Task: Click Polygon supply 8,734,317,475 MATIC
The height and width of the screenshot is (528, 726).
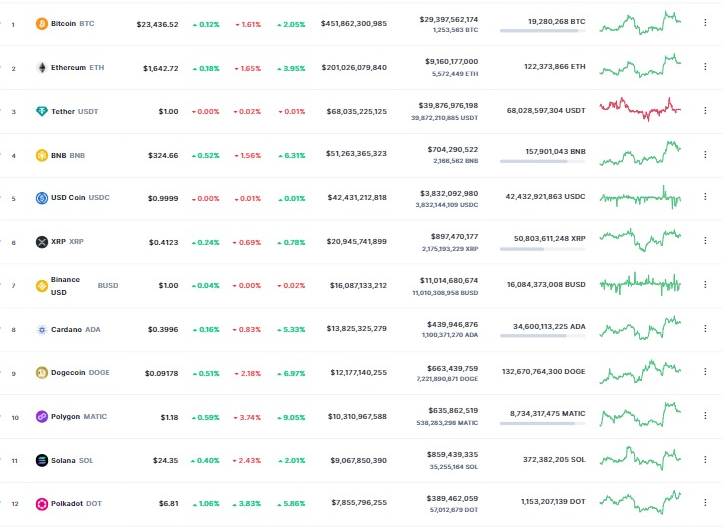Action: coord(548,414)
